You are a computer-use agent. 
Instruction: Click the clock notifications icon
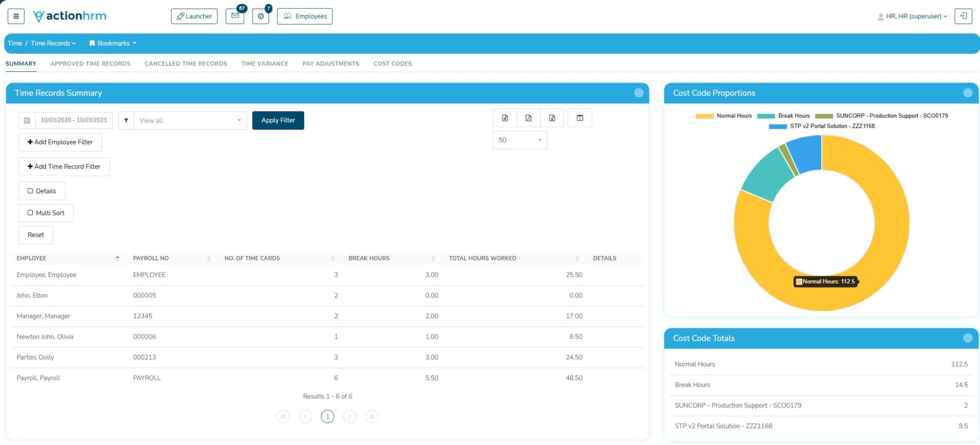click(x=260, y=16)
